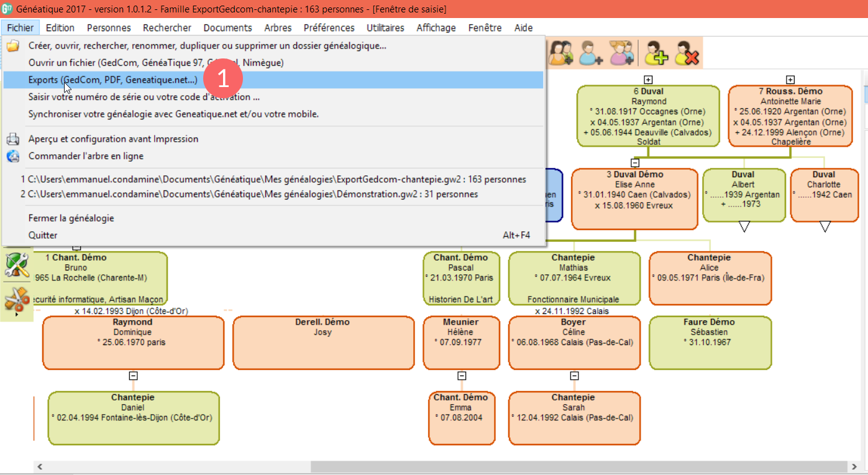The width and height of the screenshot is (868, 475).
Task: Expand descendants triangle under Duval Albert
Action: click(744, 227)
